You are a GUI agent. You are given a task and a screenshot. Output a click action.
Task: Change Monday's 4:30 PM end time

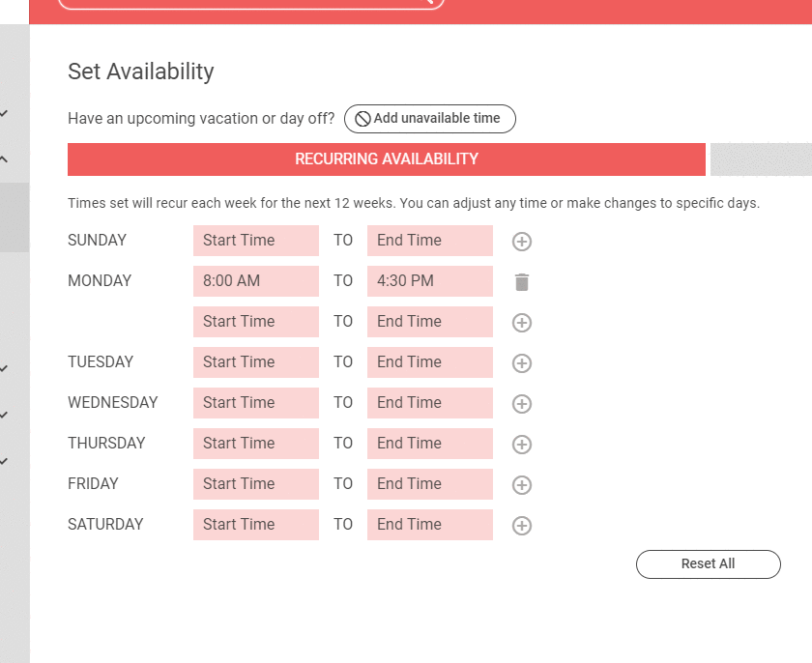[430, 281]
